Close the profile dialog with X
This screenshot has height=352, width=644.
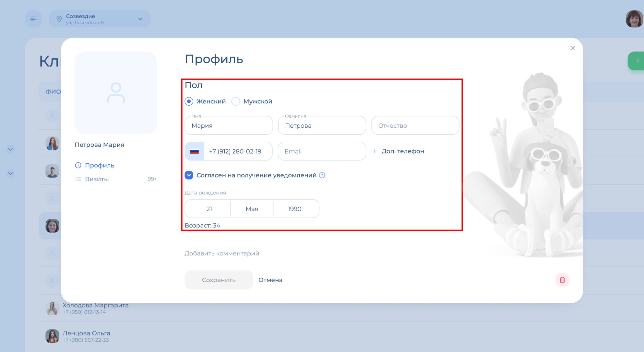point(572,48)
